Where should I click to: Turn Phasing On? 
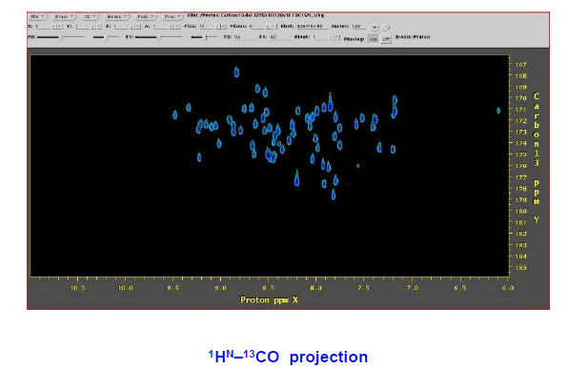pyautogui.click(x=374, y=39)
